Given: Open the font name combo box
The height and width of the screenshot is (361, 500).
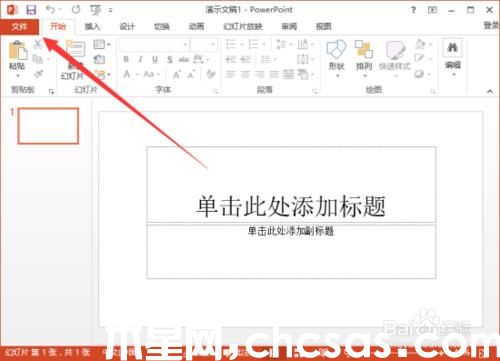Looking at the screenshot, I should coord(155,44).
